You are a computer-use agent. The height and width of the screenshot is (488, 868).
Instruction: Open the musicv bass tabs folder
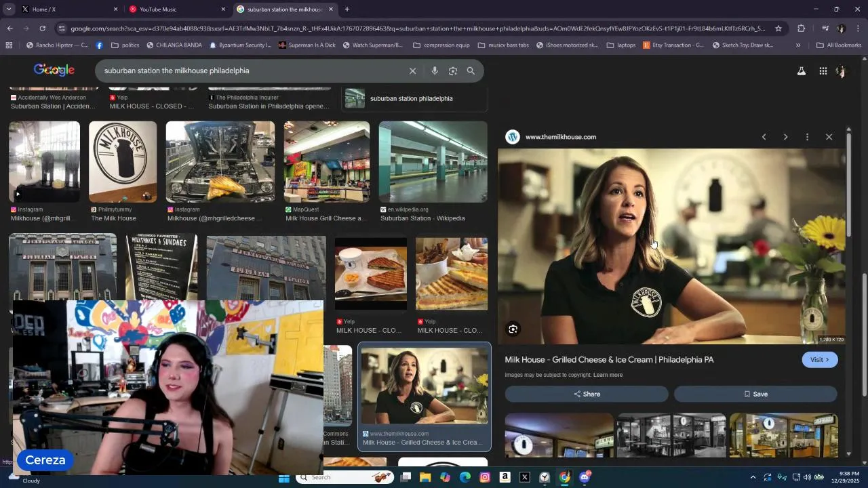click(503, 45)
